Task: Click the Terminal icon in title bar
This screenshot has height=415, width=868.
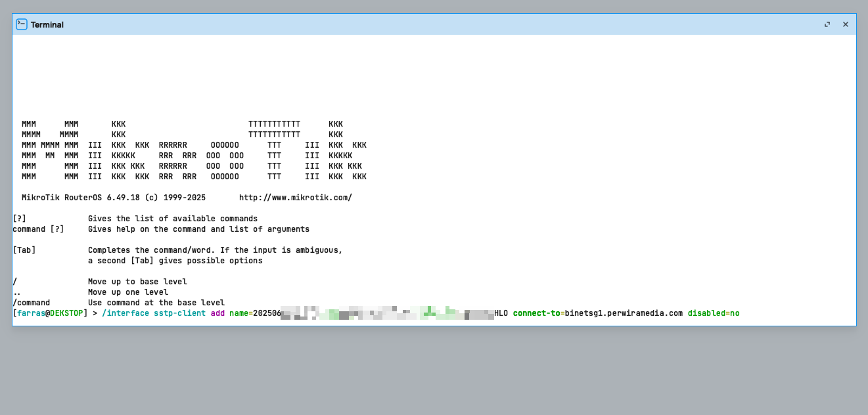Action: coord(22,24)
